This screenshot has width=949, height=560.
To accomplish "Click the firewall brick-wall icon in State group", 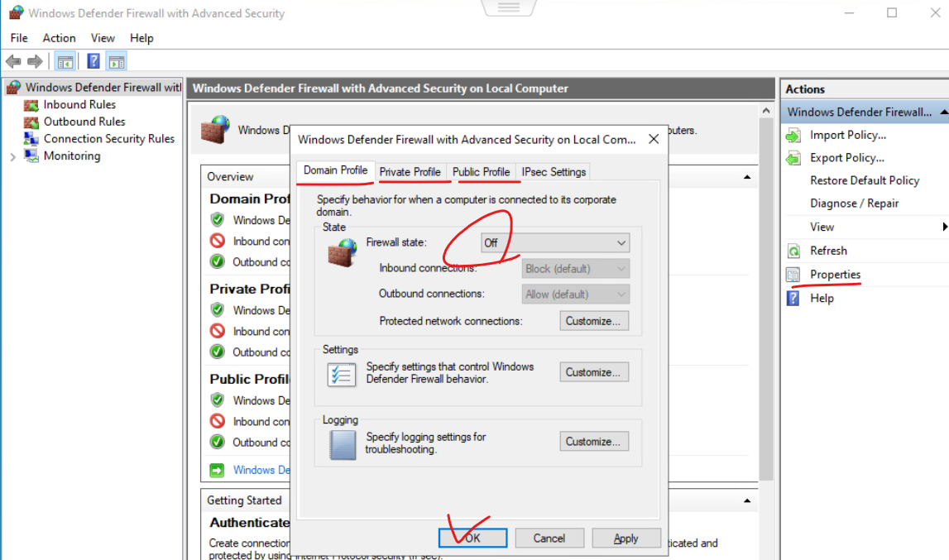I will pos(342,253).
